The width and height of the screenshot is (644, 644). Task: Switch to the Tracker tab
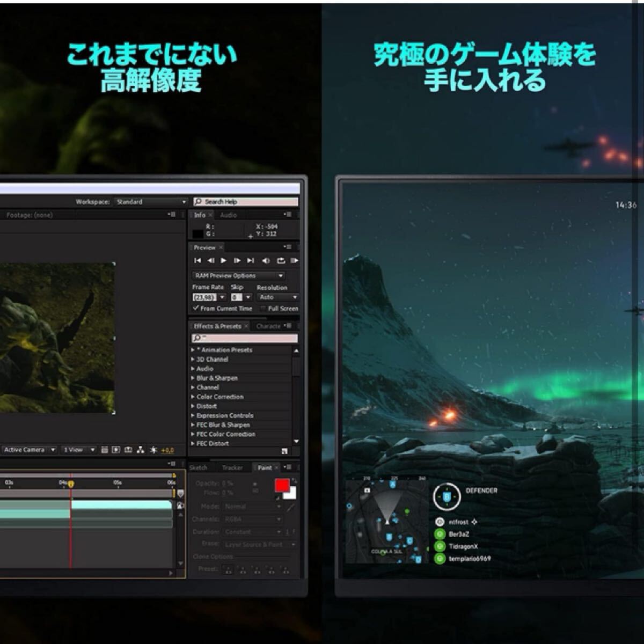(233, 467)
